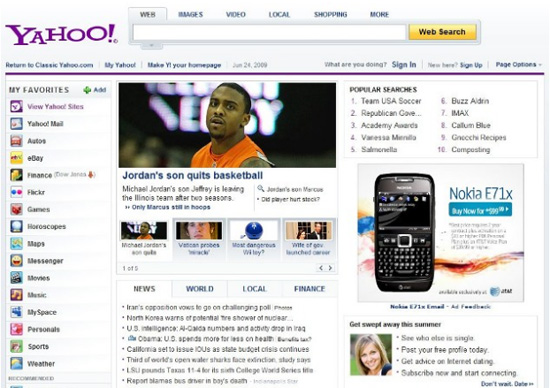This screenshot has width=550, height=388.
Task: Click the Dow Jones down arrow indicator
Action: tap(91, 174)
